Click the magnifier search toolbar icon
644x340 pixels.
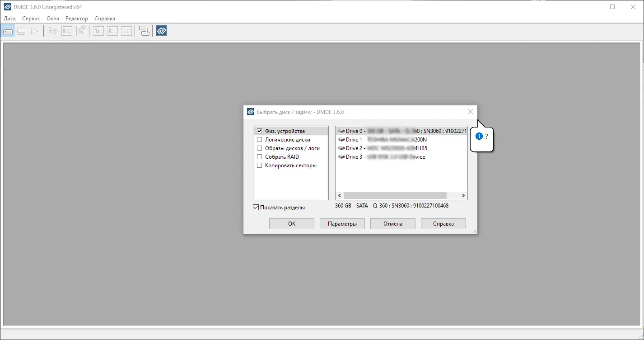click(67, 31)
